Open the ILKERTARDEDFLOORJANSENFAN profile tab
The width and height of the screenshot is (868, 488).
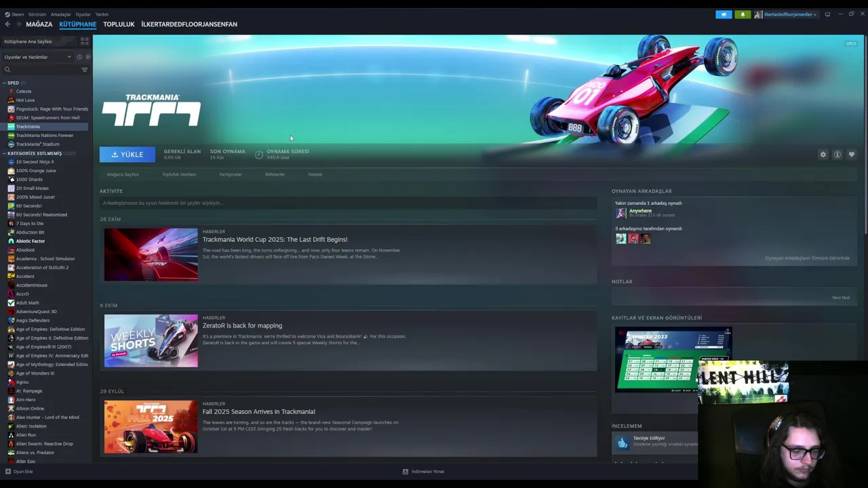pyautogui.click(x=189, y=24)
